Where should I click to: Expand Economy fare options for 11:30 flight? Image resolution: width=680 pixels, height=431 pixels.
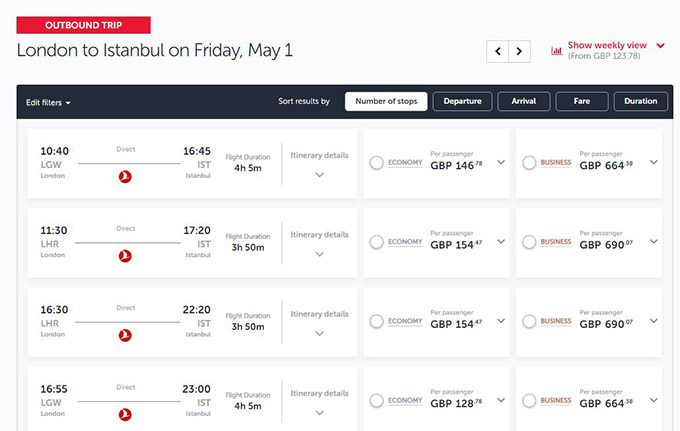[x=501, y=242]
